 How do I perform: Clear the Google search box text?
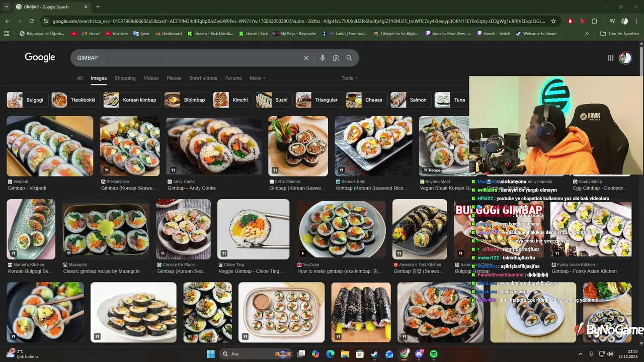[306, 58]
